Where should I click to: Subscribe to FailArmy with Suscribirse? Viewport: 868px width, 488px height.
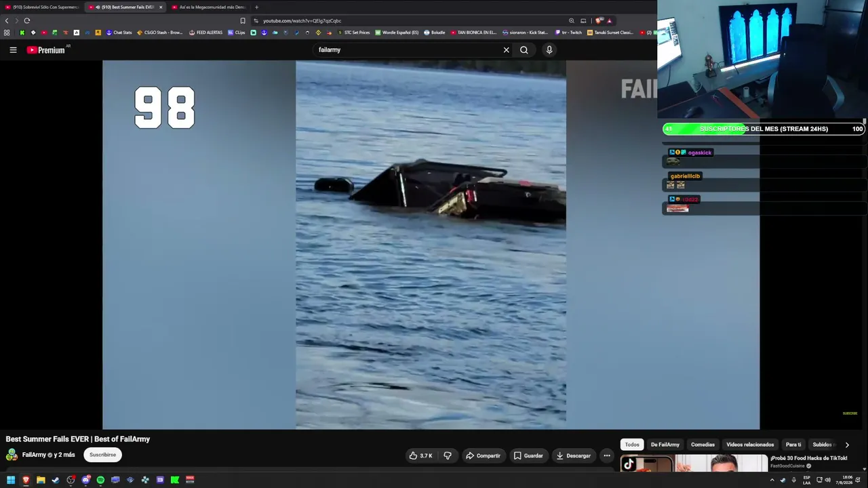coord(103,455)
